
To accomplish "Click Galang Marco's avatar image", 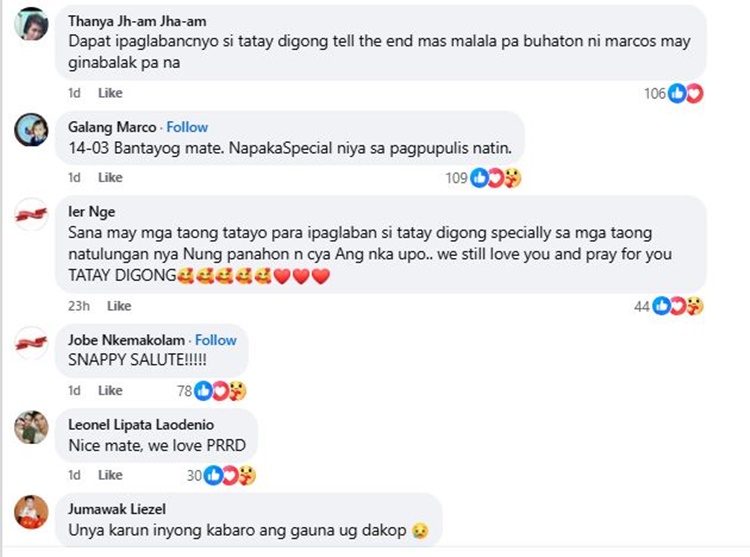I will (x=31, y=131).
